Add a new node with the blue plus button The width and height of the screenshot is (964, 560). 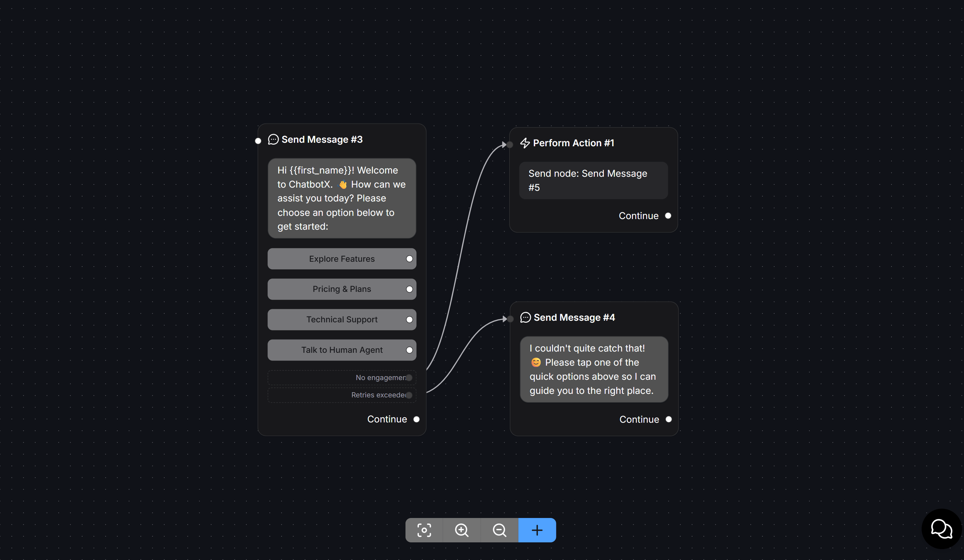pyautogui.click(x=537, y=530)
